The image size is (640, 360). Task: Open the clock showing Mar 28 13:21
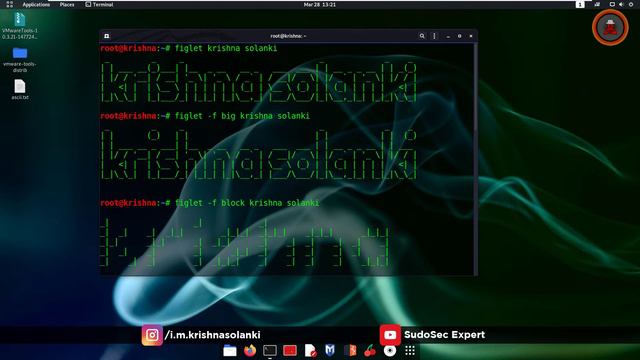[x=320, y=4]
